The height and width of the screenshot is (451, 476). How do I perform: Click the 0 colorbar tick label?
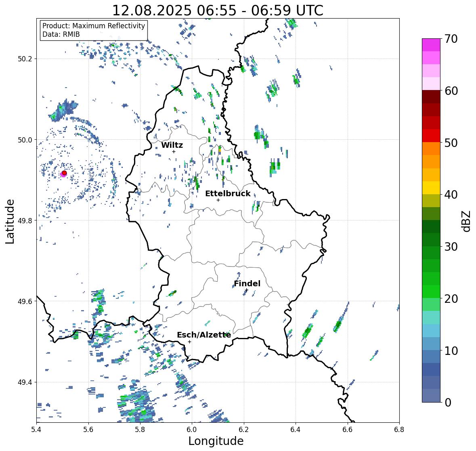[x=448, y=403]
